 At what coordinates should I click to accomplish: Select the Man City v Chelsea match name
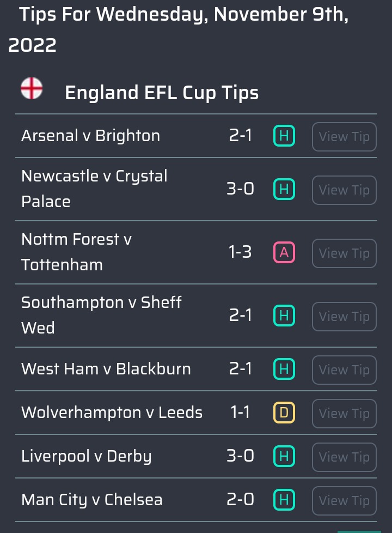(91, 500)
